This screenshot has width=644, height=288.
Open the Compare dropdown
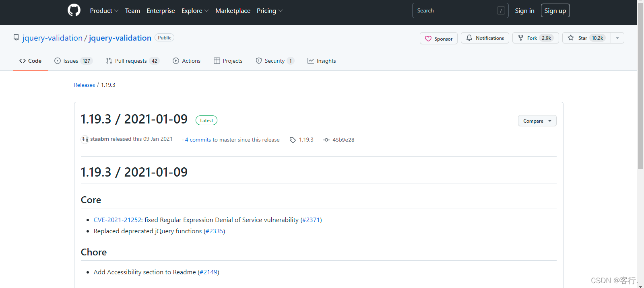click(537, 121)
